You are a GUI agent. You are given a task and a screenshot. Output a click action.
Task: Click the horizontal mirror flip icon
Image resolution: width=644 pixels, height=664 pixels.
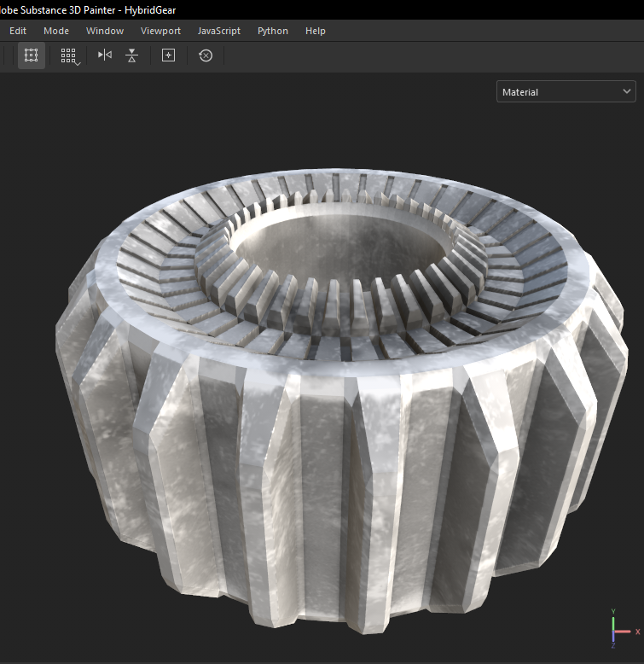point(104,55)
